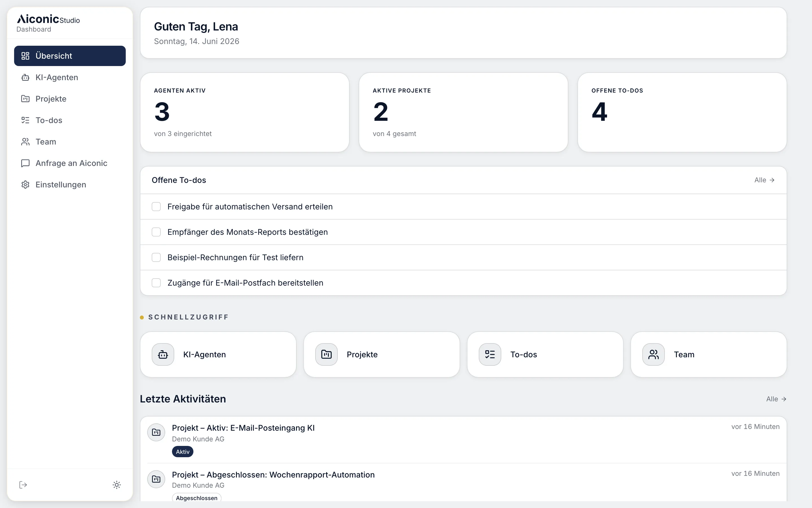Click the 'Abgeschlossen' status badge

tap(197, 498)
